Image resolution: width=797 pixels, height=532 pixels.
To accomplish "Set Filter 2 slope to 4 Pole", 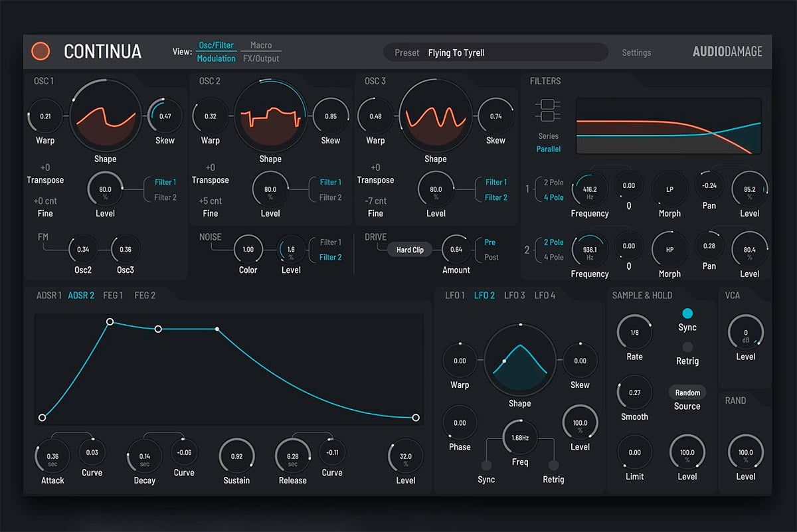I will click(554, 257).
